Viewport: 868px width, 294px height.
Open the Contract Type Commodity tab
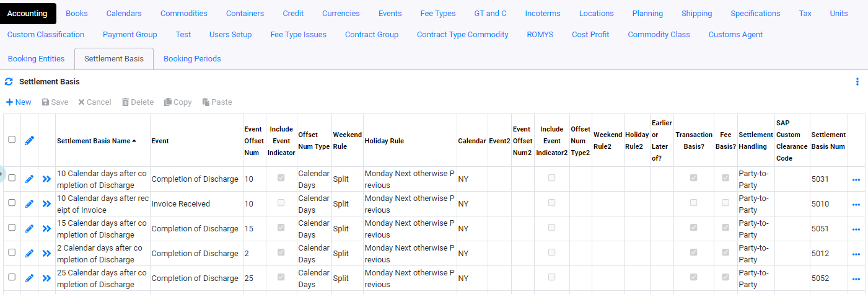tap(463, 34)
